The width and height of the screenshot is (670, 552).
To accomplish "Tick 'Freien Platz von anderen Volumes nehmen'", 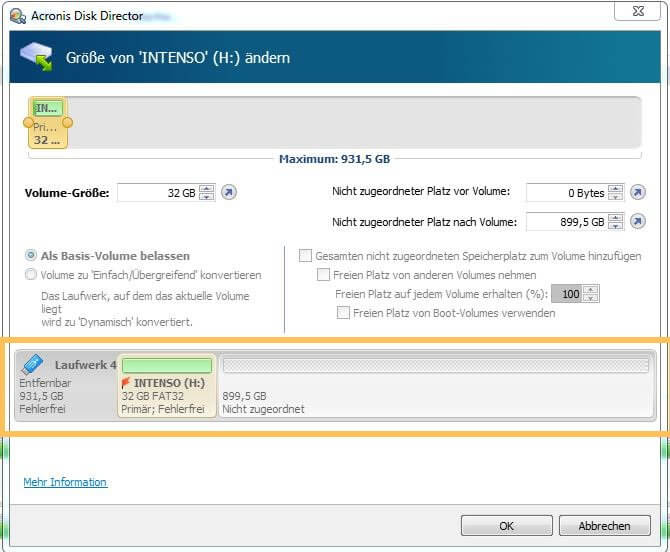I will click(x=323, y=275).
